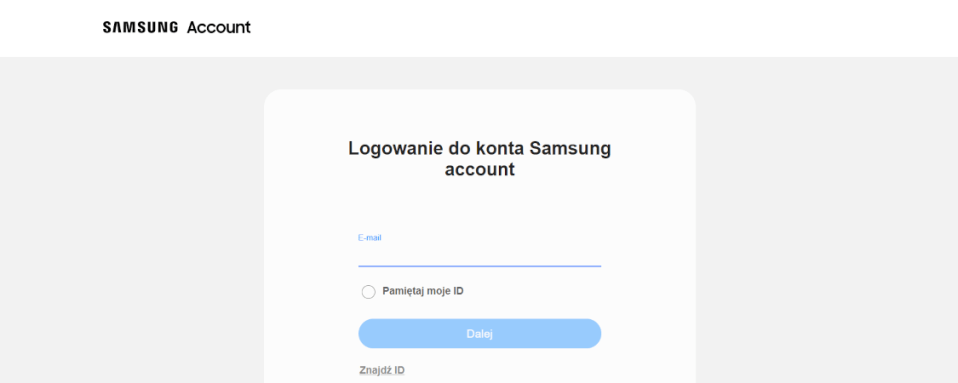Focus the E-mail input field

pos(480,256)
